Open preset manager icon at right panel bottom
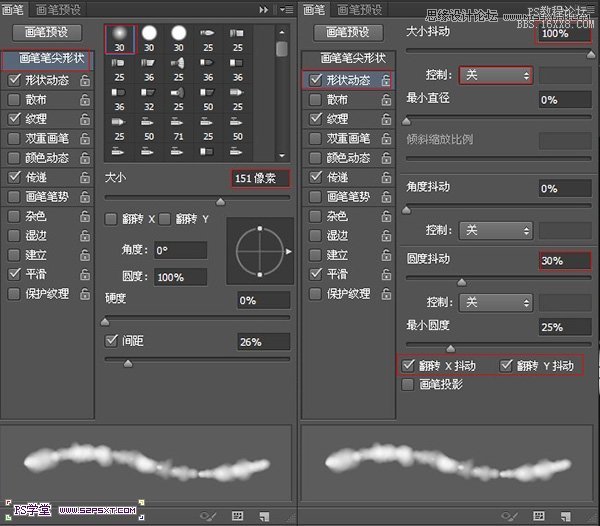 539,516
